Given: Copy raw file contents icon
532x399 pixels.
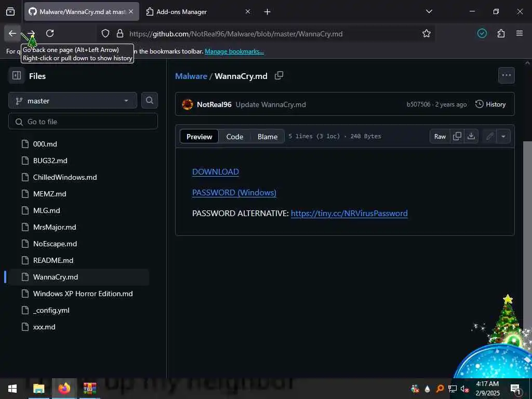Looking at the screenshot, I should coord(457,137).
